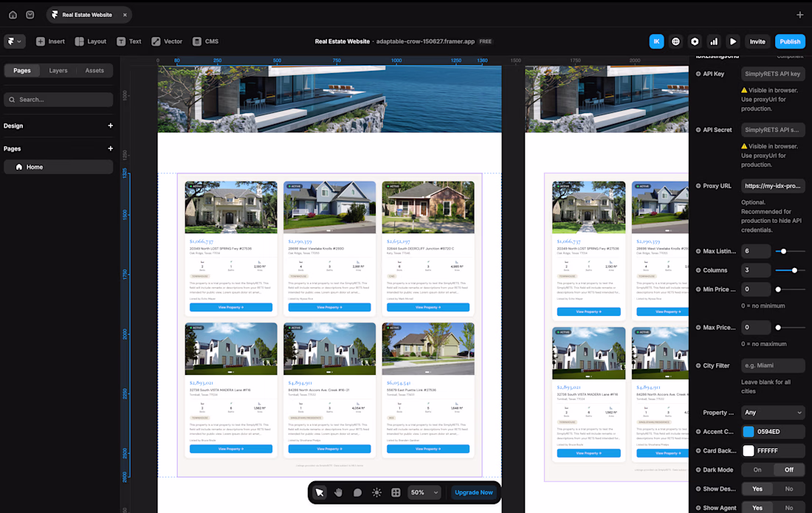Viewport: 812px width, 513px height.
Task: Click View Property on $6,054,541 listing
Action: (427, 449)
